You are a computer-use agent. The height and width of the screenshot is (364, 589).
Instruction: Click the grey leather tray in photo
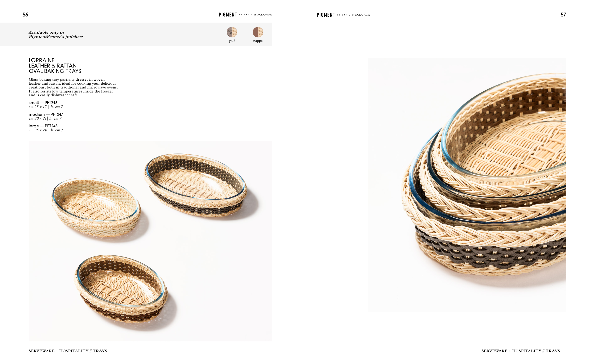196,185
